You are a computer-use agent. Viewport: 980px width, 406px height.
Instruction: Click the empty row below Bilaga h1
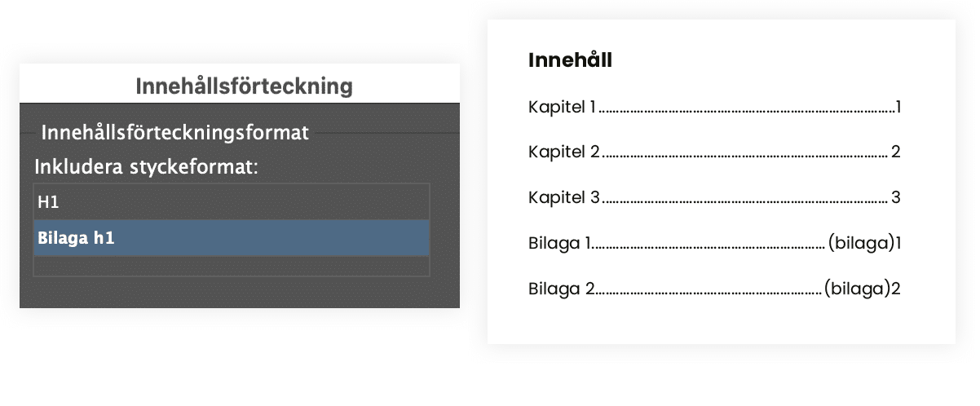pyautogui.click(x=231, y=266)
